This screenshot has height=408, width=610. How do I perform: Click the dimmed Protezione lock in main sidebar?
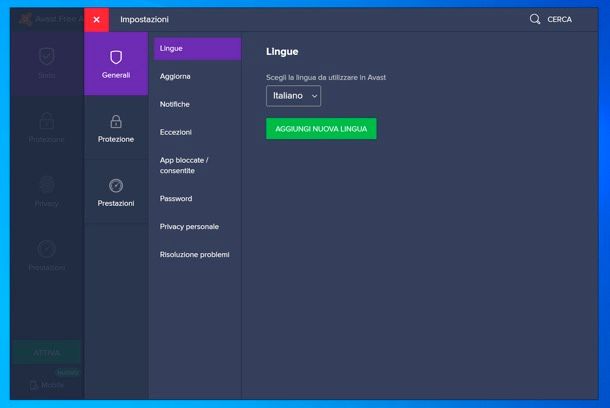(47, 121)
